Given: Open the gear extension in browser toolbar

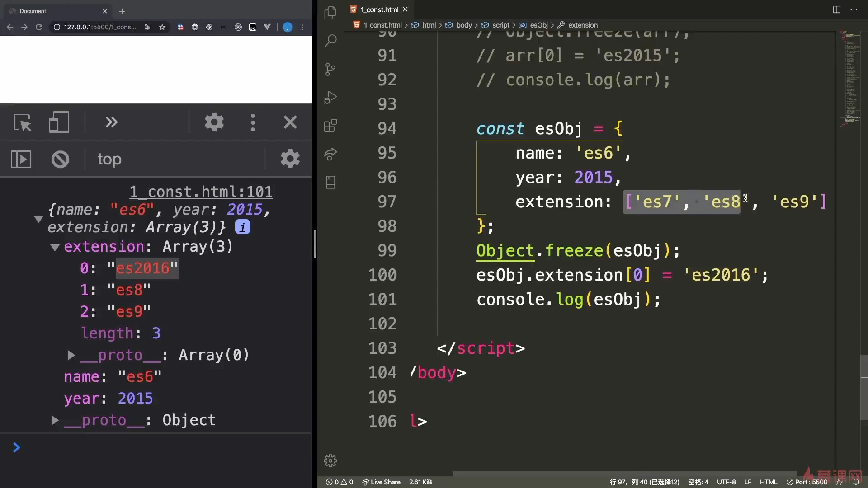Looking at the screenshot, I should [x=195, y=27].
